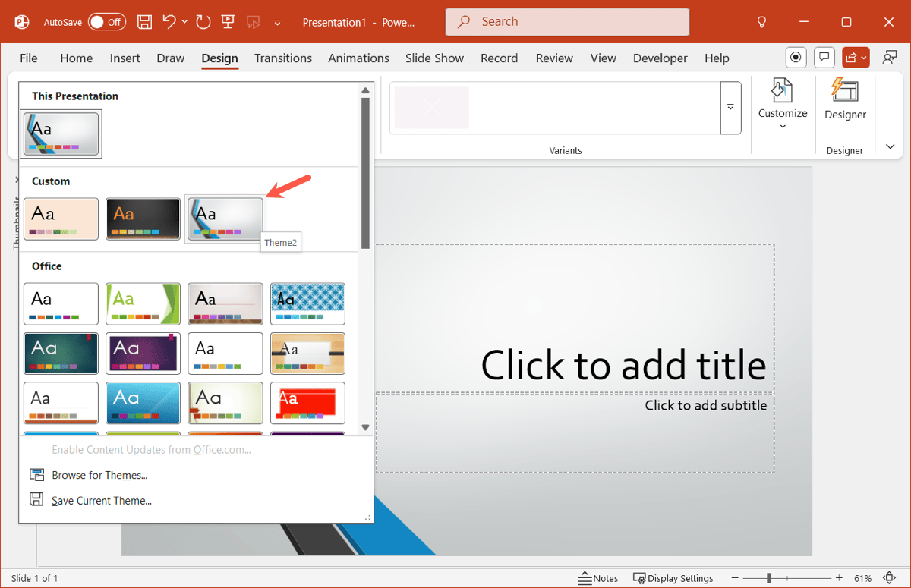Image resolution: width=911 pixels, height=588 pixels.
Task: Apply the bright blue gradient theme
Action: (x=143, y=403)
